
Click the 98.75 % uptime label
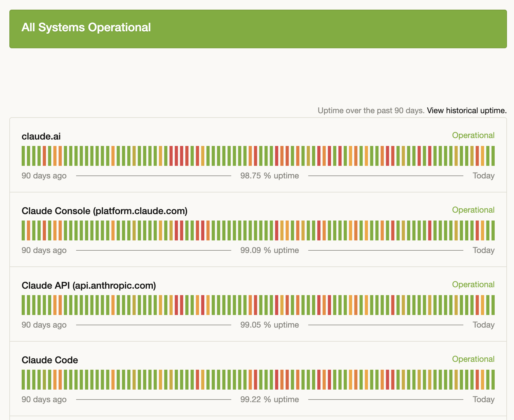(269, 175)
